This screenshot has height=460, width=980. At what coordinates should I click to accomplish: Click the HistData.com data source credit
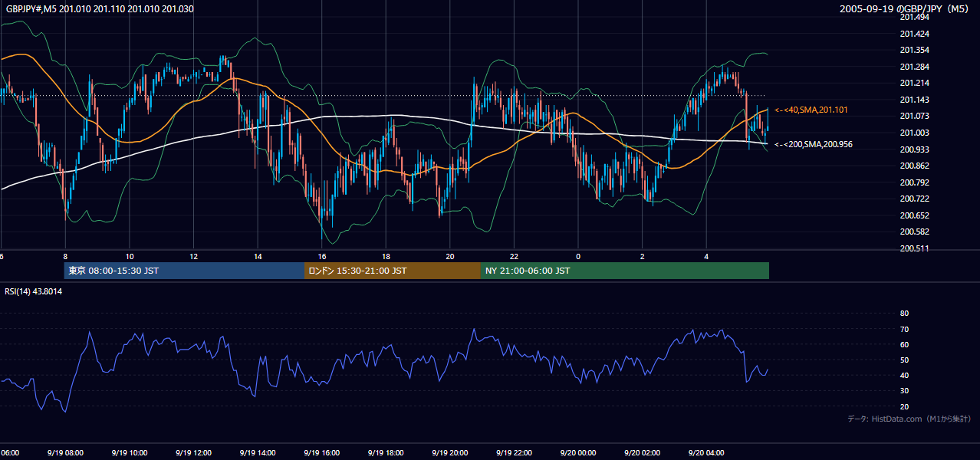click(x=909, y=419)
